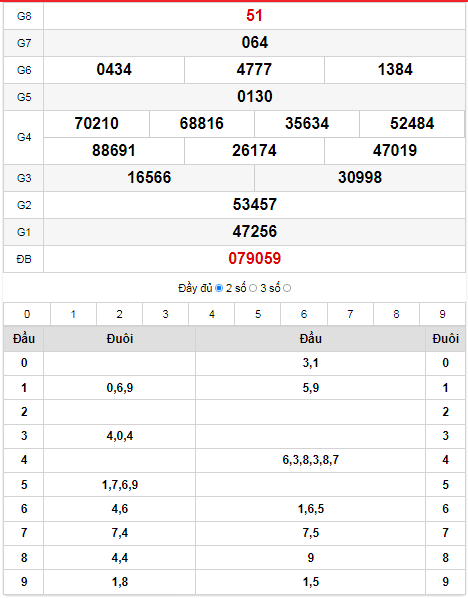This screenshot has height=598, width=468.
Task: Click G3 number 16566
Action: pos(149,178)
